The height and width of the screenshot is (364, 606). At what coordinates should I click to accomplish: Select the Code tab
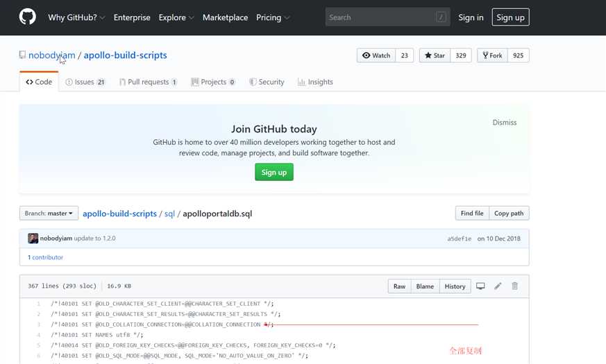39,82
